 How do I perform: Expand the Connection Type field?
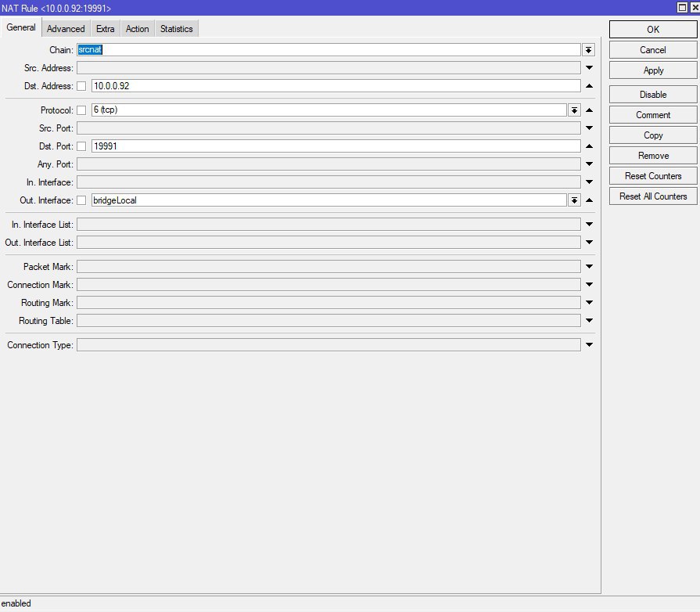pyautogui.click(x=589, y=344)
